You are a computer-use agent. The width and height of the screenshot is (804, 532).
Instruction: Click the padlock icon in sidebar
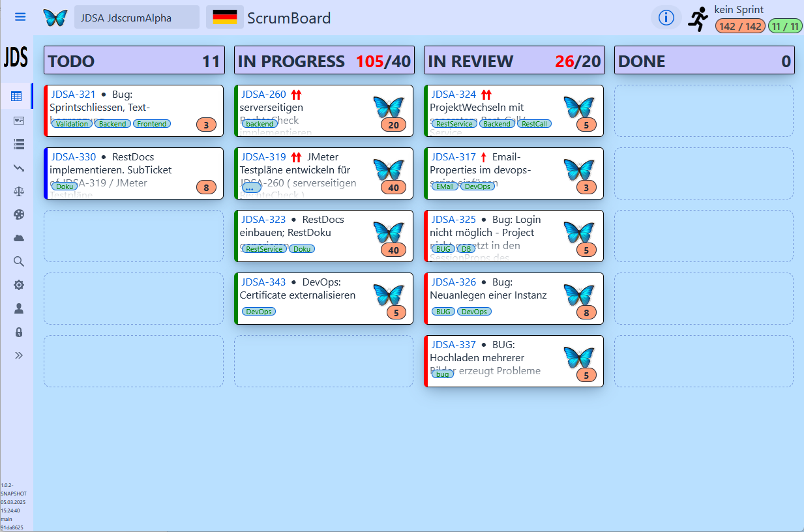(x=18, y=332)
